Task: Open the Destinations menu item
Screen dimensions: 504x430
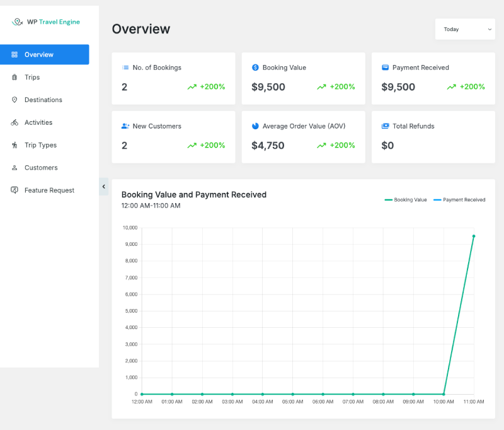Action: (44, 100)
